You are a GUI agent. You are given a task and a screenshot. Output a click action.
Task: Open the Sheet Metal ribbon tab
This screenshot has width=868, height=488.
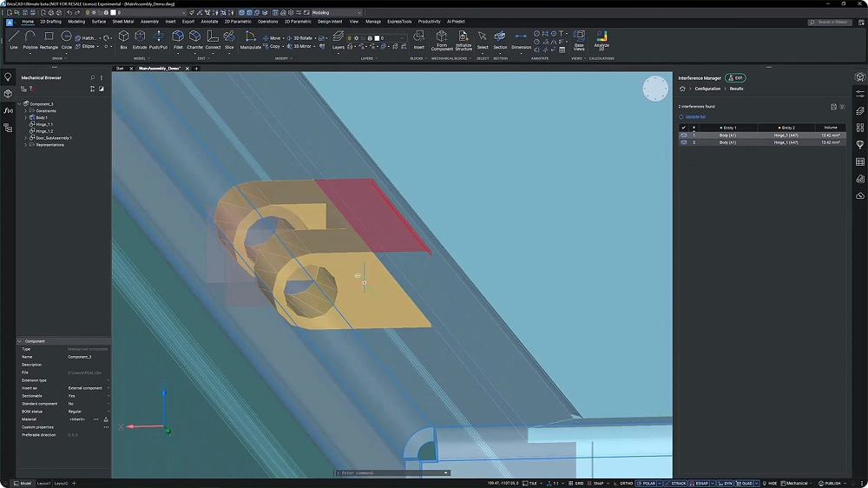[122, 22]
